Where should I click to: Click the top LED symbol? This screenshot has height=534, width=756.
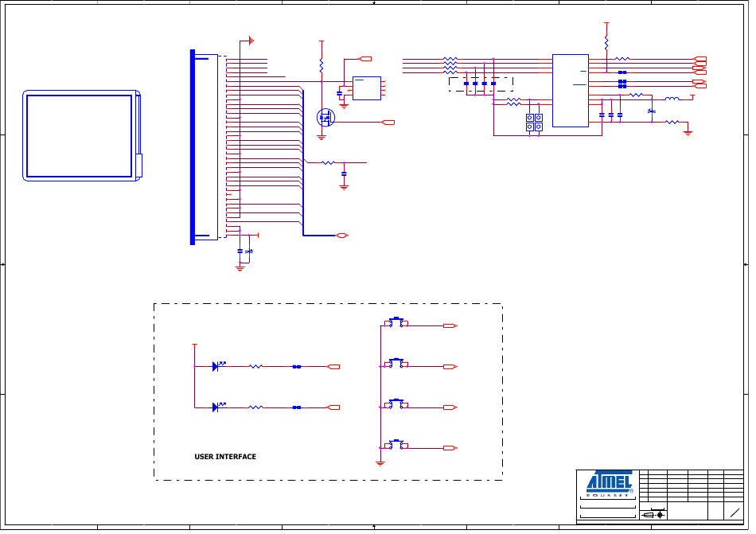pos(218,366)
